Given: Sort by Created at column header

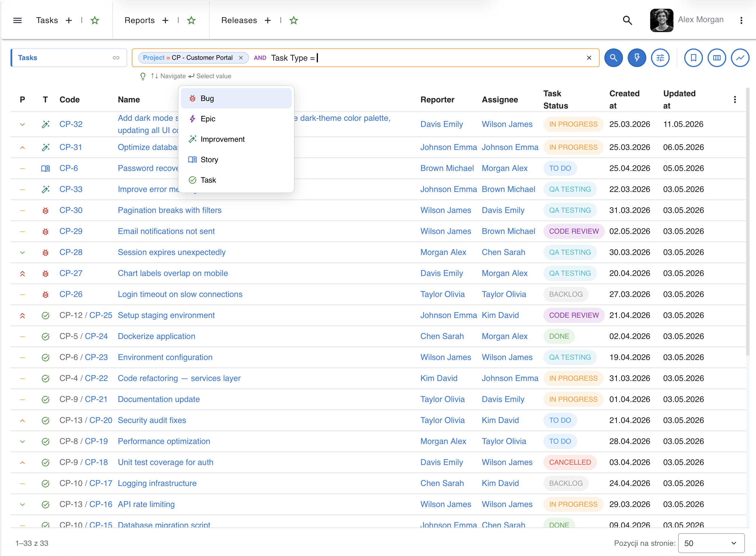Looking at the screenshot, I should click(624, 100).
